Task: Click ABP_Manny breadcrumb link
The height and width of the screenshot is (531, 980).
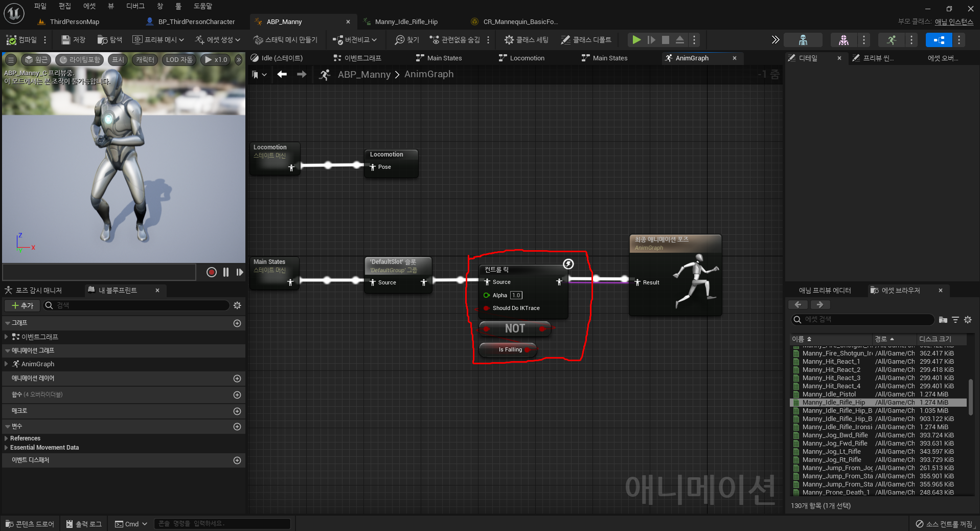Action: pos(364,75)
